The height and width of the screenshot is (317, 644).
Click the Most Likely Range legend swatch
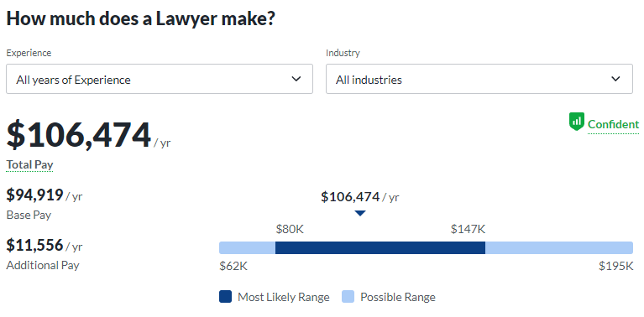226,297
